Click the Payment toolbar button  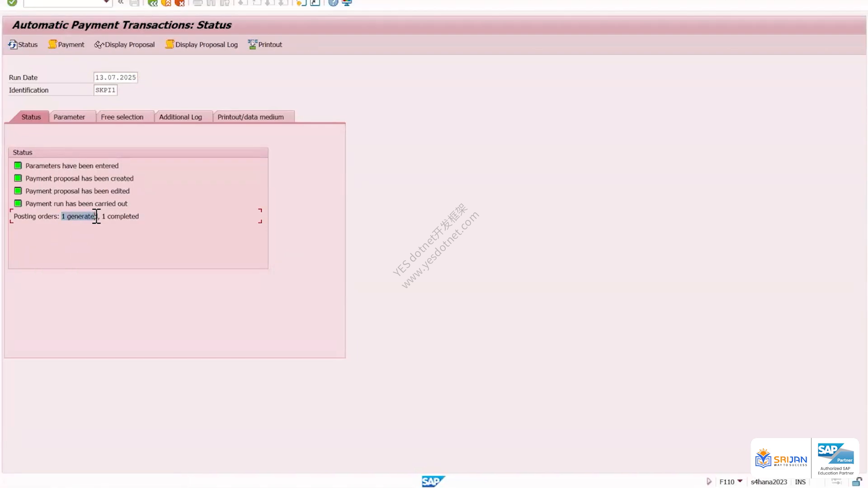[x=66, y=44]
